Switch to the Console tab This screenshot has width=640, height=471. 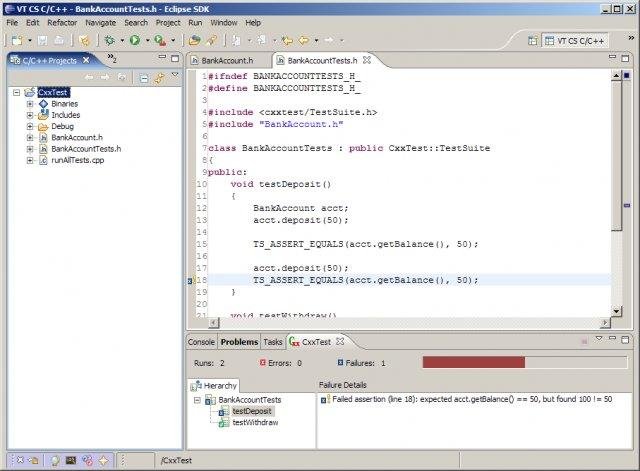[202, 342]
